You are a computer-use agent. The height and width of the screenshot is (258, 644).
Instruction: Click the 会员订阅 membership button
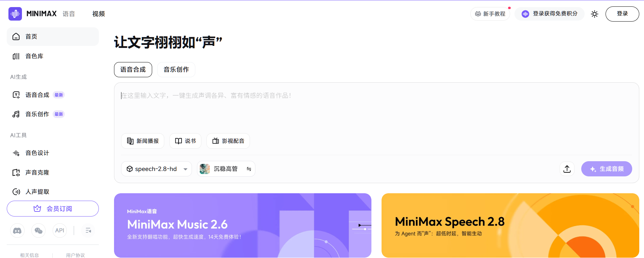[x=53, y=209]
